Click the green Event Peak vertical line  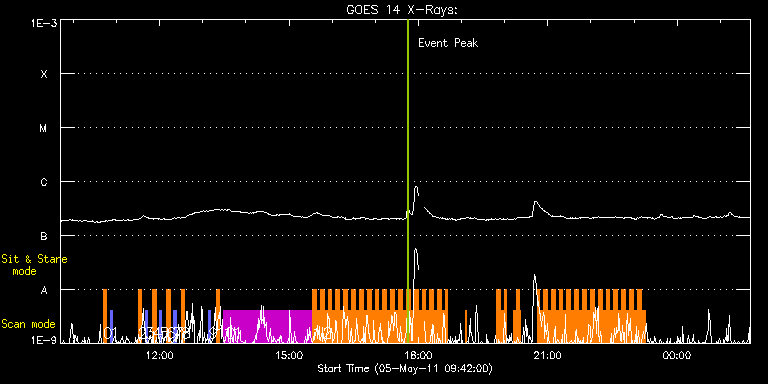[408, 181]
